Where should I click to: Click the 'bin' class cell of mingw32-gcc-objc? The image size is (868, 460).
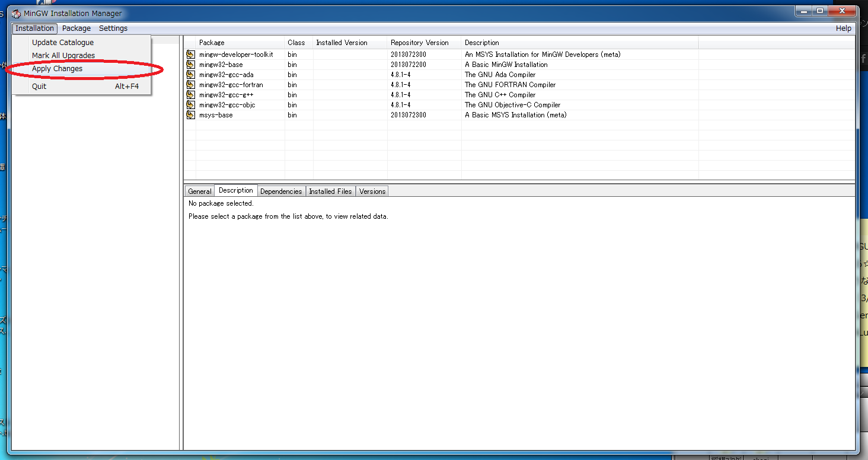tap(292, 105)
